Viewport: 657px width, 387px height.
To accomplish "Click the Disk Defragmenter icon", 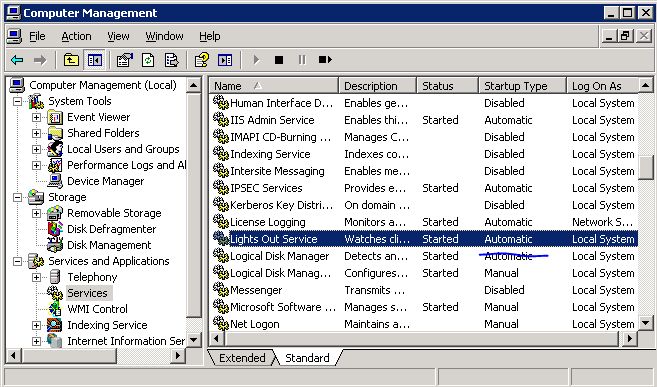I will click(x=55, y=230).
